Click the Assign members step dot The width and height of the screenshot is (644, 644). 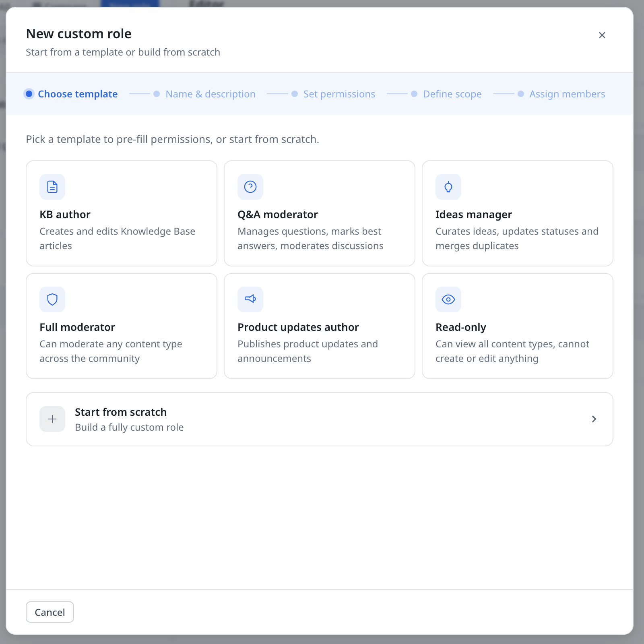521,94
